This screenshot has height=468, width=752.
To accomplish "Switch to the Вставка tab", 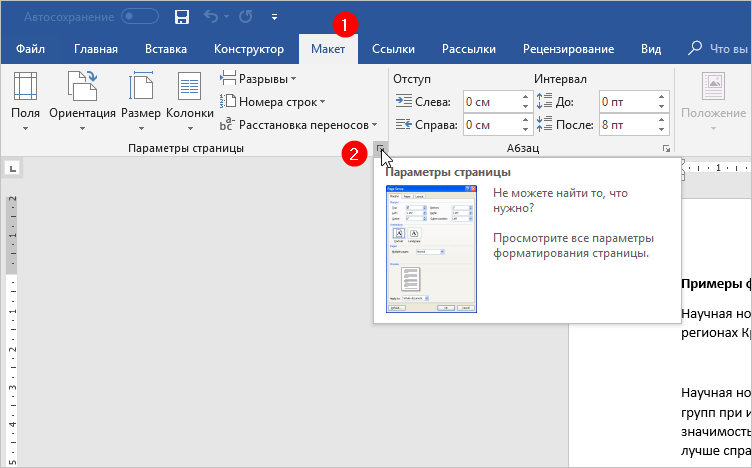I will (165, 49).
